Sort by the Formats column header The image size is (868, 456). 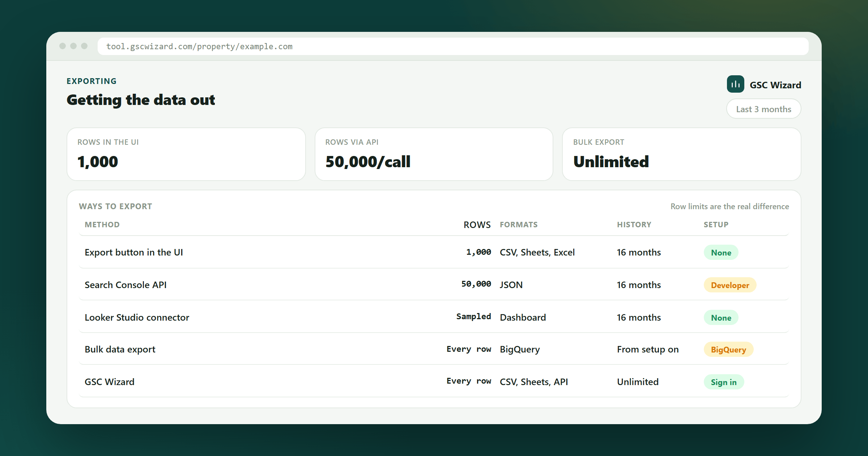[x=519, y=225]
